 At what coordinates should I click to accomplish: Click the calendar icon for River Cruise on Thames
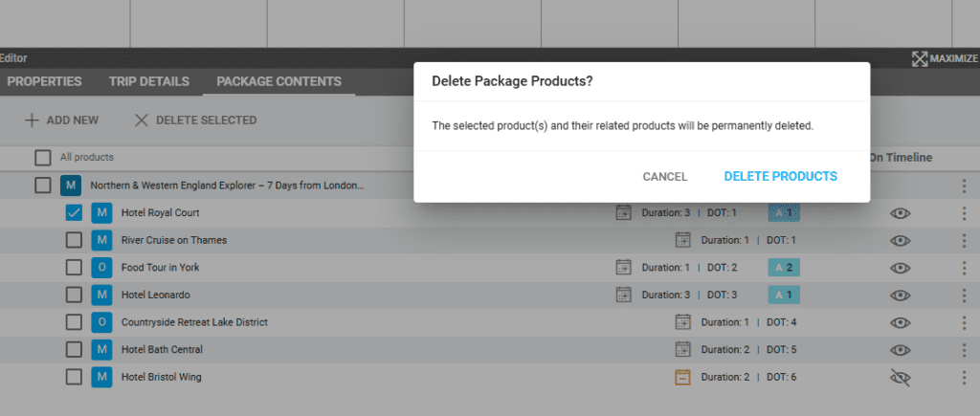[x=683, y=240]
